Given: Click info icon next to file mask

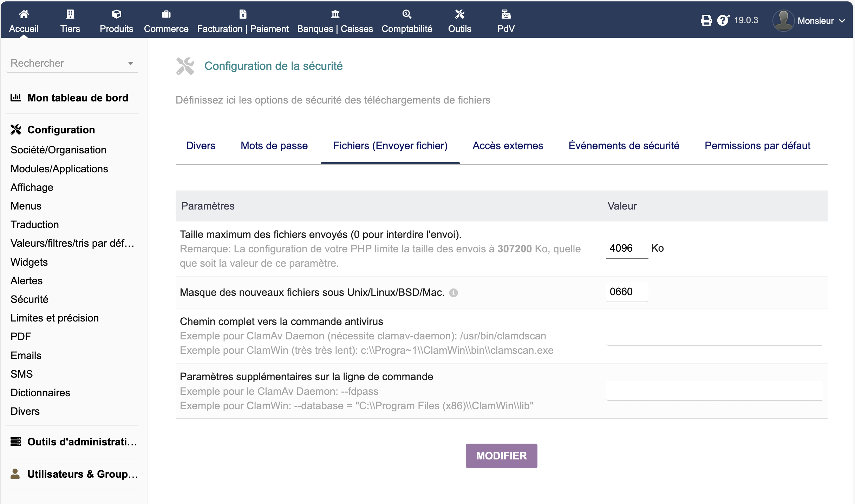Looking at the screenshot, I should click(x=453, y=293).
